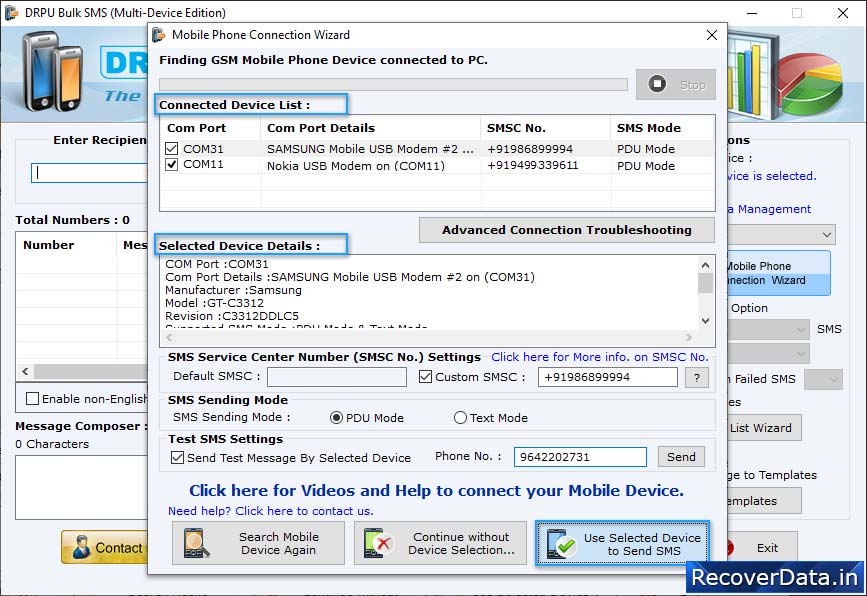
Task: Expand the dropdown below Management in main window
Action: point(781,234)
